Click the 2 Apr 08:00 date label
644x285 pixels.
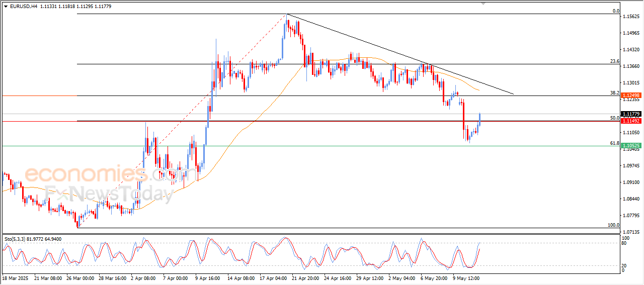[144, 277]
